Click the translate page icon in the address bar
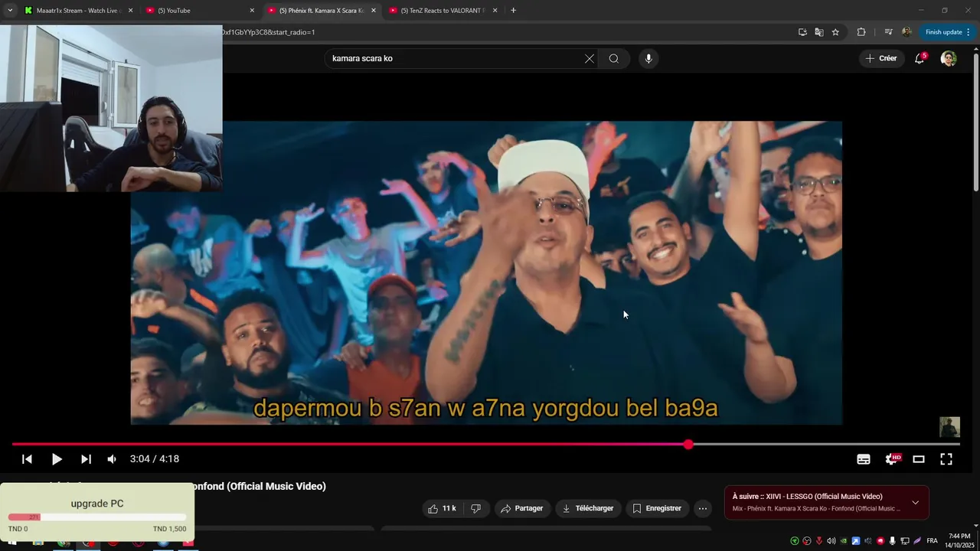The width and height of the screenshot is (980, 551). [x=819, y=32]
